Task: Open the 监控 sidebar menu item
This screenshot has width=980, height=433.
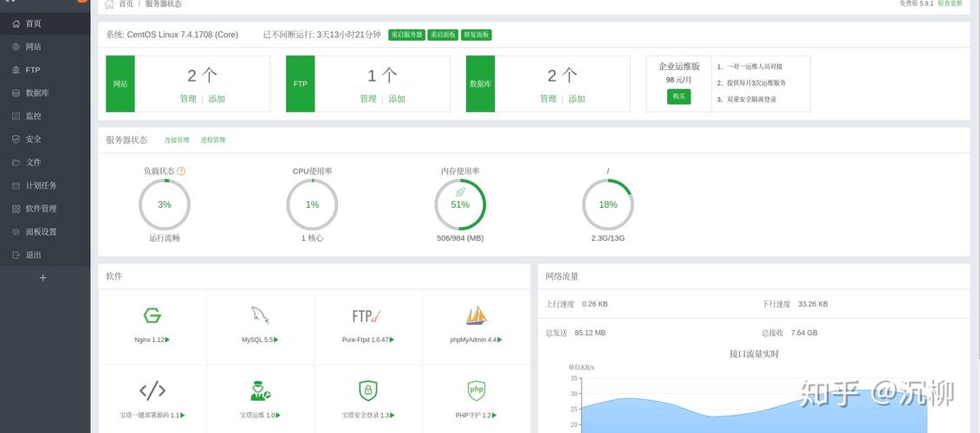Action: click(45, 116)
